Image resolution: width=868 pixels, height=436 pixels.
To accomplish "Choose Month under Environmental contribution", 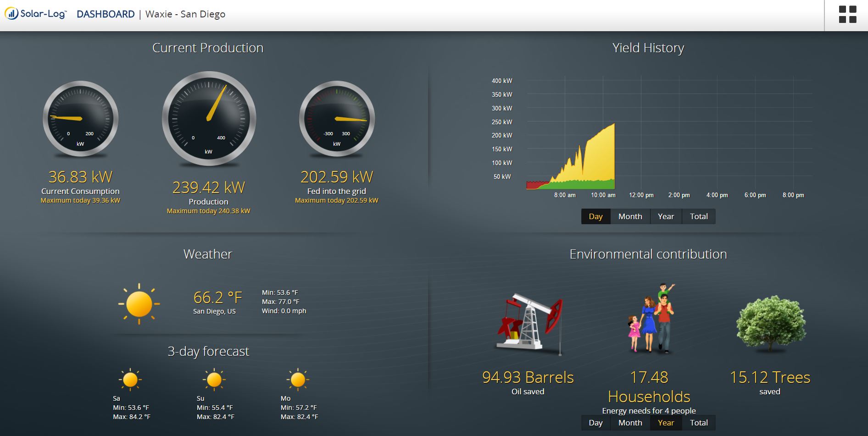I will coord(630,423).
